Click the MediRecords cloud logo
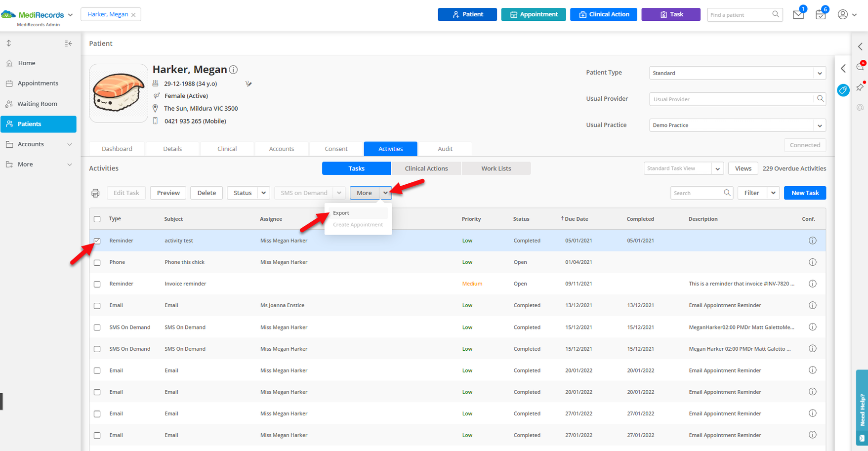Image resolution: width=868 pixels, height=451 pixels. pyautogui.click(x=8, y=14)
